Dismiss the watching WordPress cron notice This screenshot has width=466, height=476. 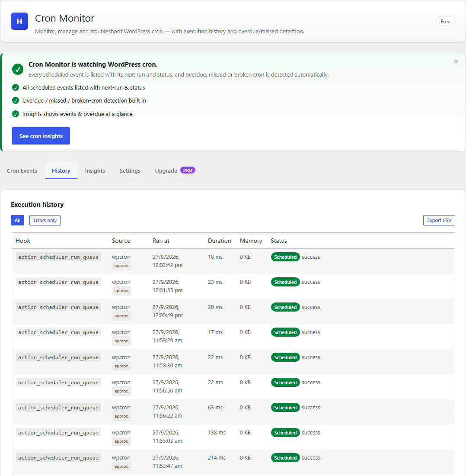coord(456,61)
